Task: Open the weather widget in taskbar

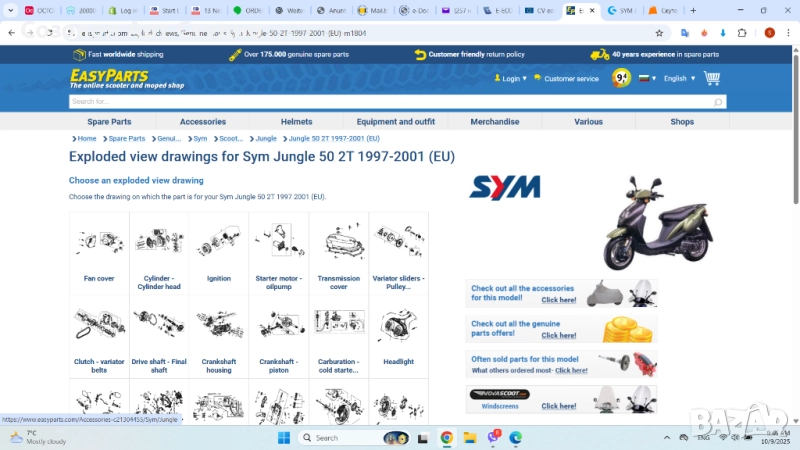Action: pos(38,437)
